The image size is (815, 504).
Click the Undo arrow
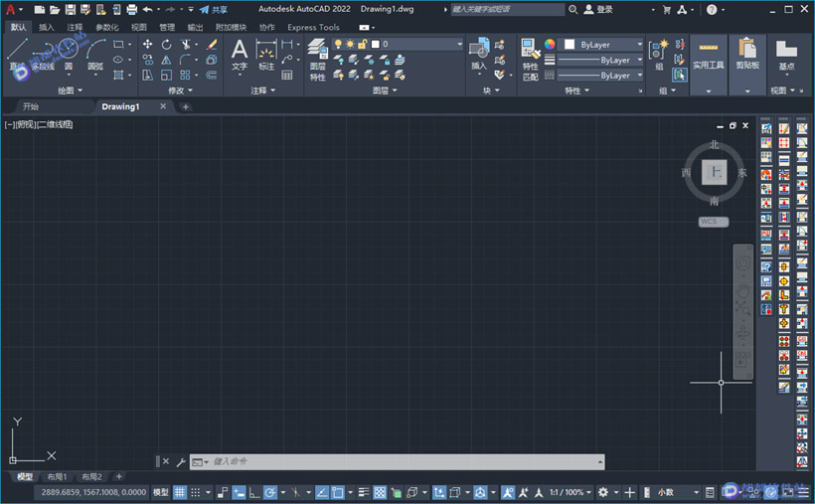coord(148,9)
